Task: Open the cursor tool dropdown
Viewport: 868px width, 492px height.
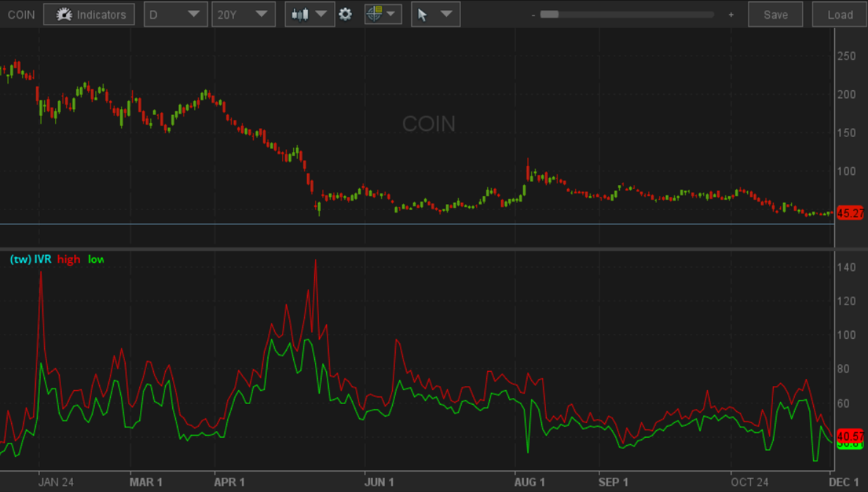Action: coord(436,14)
